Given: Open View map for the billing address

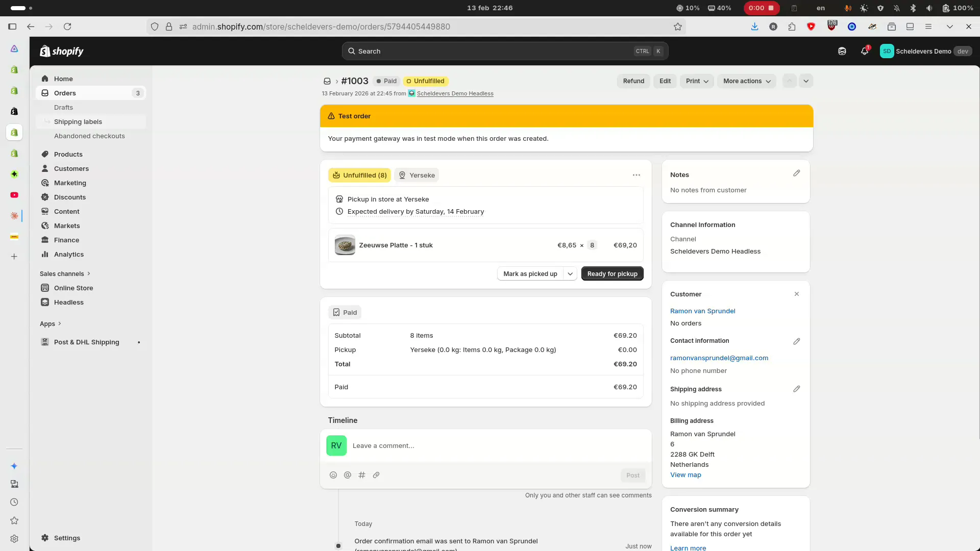Looking at the screenshot, I should click(685, 474).
